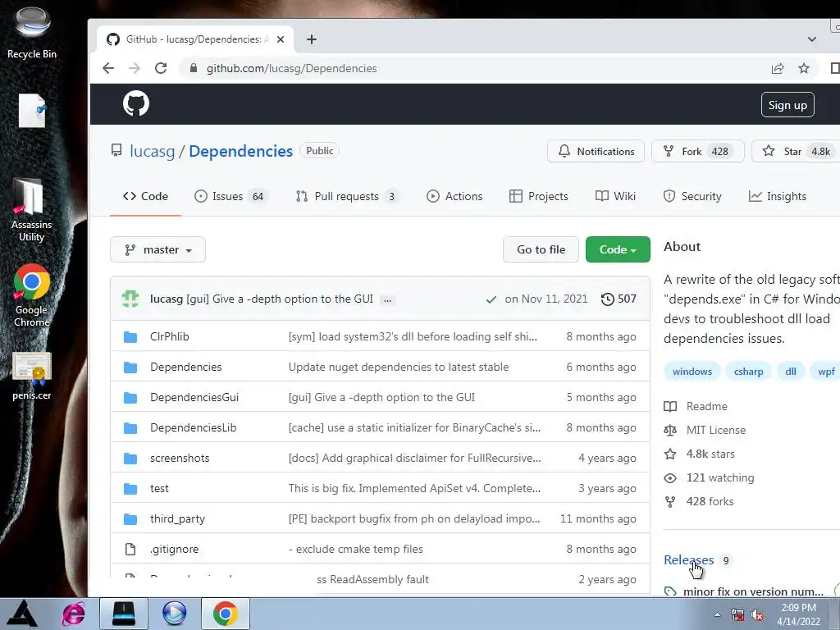Open the Releases section link

click(688, 559)
